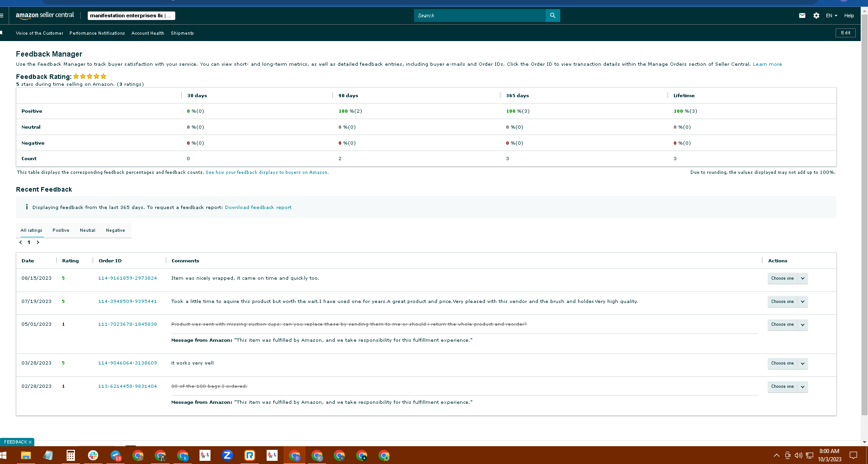Click Download feedback report link
The image size is (868, 464).
coord(258,208)
